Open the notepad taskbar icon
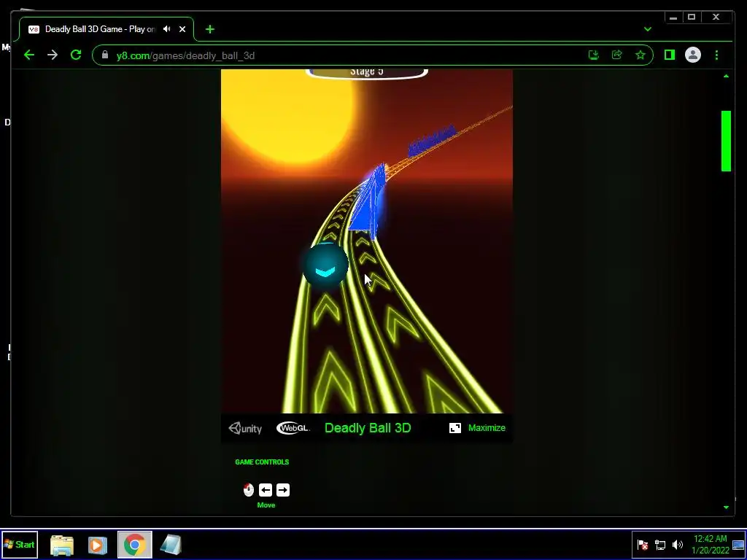747x560 pixels. pos(171,545)
